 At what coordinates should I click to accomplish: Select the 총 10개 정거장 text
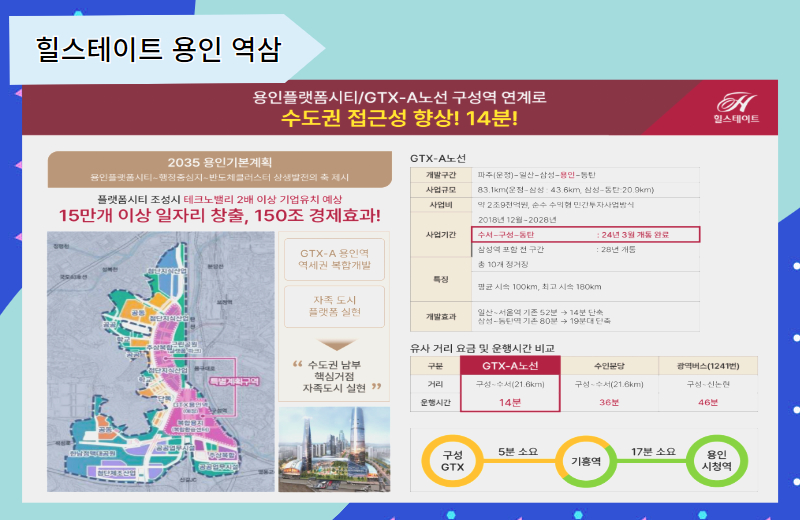503,264
